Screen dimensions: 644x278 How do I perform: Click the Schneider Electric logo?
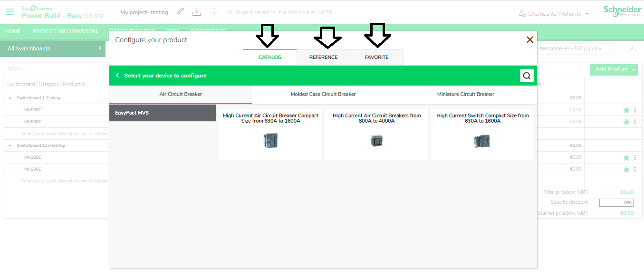pos(622,11)
